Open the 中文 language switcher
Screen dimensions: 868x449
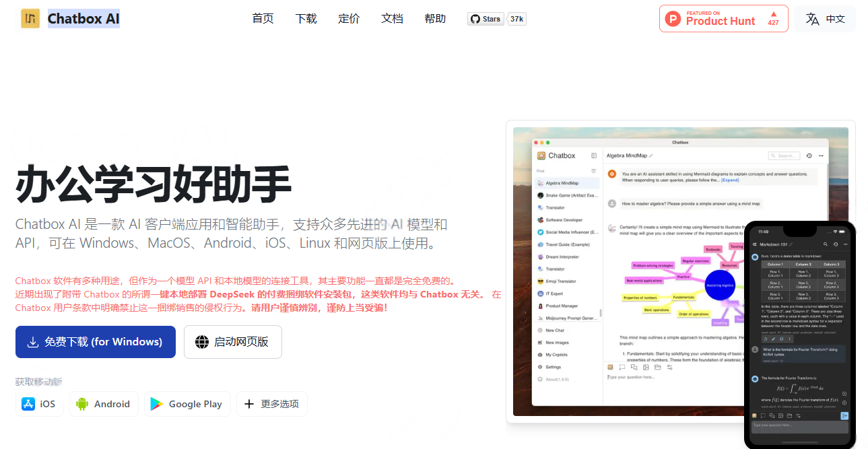tap(825, 19)
